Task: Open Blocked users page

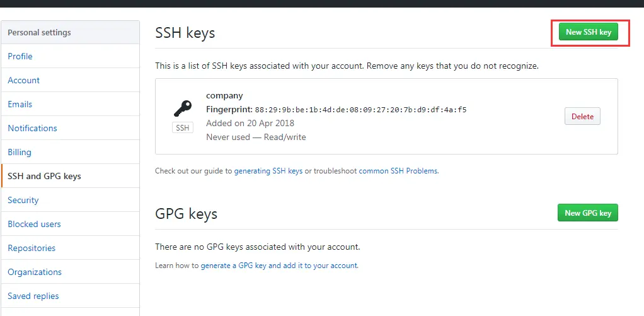Action: (34, 224)
